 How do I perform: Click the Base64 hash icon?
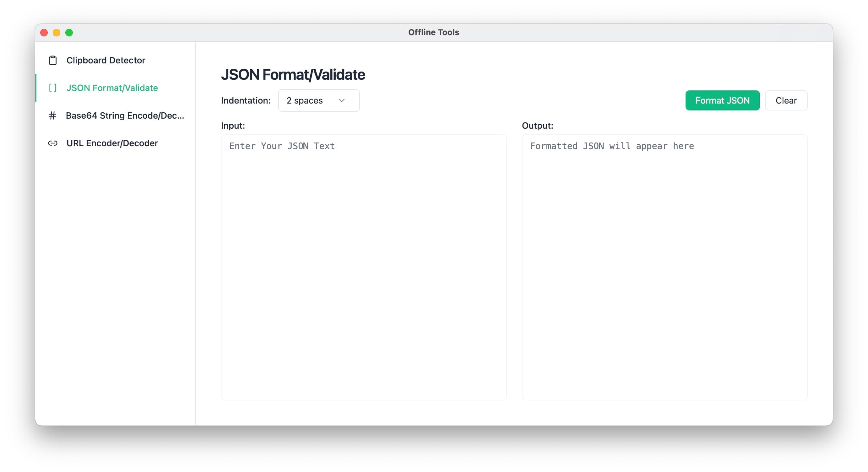(x=52, y=115)
